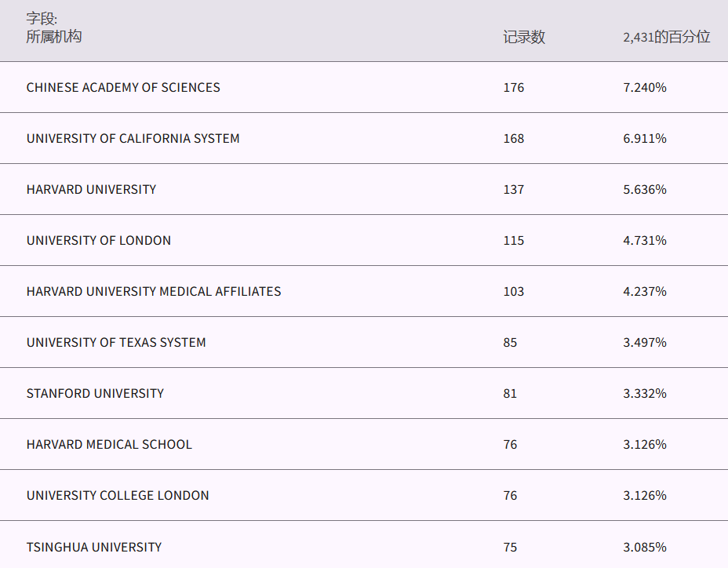Select UNIVERSITY OF TEXAS SYSTEM row
Image resolution: width=728 pixels, height=568 pixels.
(x=116, y=343)
